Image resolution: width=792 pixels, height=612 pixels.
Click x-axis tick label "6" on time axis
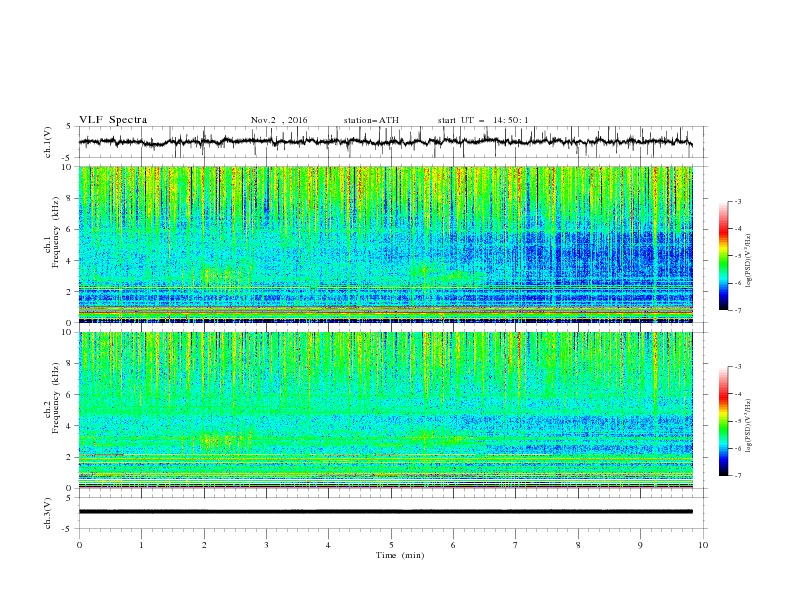pos(453,545)
